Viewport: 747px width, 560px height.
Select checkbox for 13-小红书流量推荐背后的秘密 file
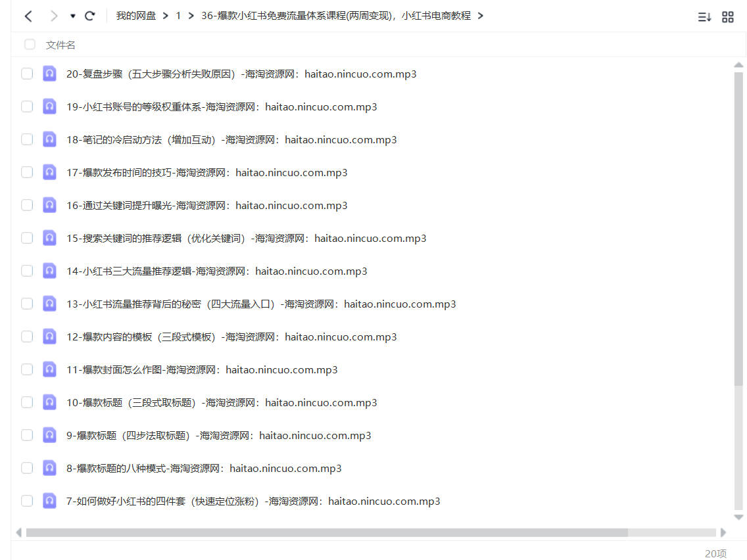coord(27,304)
